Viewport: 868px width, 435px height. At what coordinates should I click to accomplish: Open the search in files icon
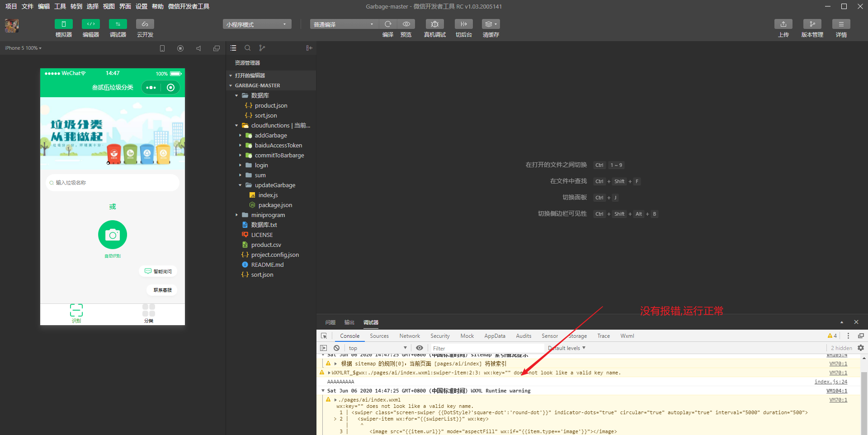coord(248,48)
